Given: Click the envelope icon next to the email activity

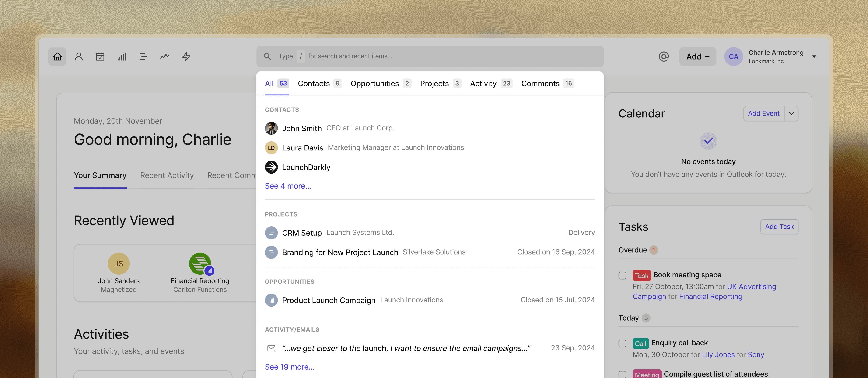Looking at the screenshot, I should (271, 348).
